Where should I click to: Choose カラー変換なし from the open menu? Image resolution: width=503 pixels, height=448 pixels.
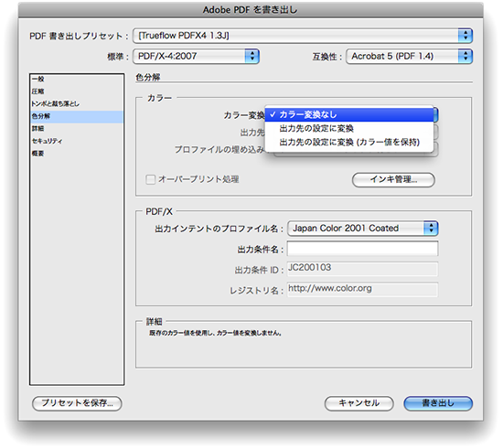tap(349, 115)
